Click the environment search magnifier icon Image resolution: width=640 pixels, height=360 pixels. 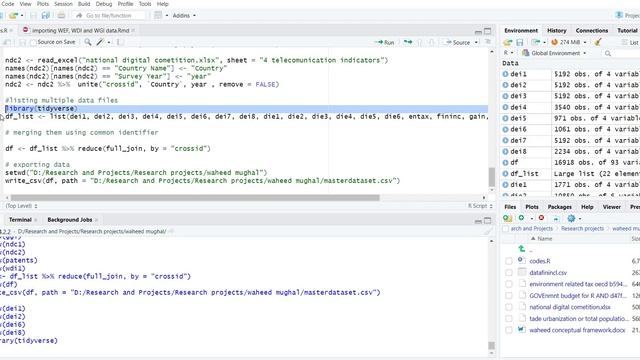(x=608, y=53)
